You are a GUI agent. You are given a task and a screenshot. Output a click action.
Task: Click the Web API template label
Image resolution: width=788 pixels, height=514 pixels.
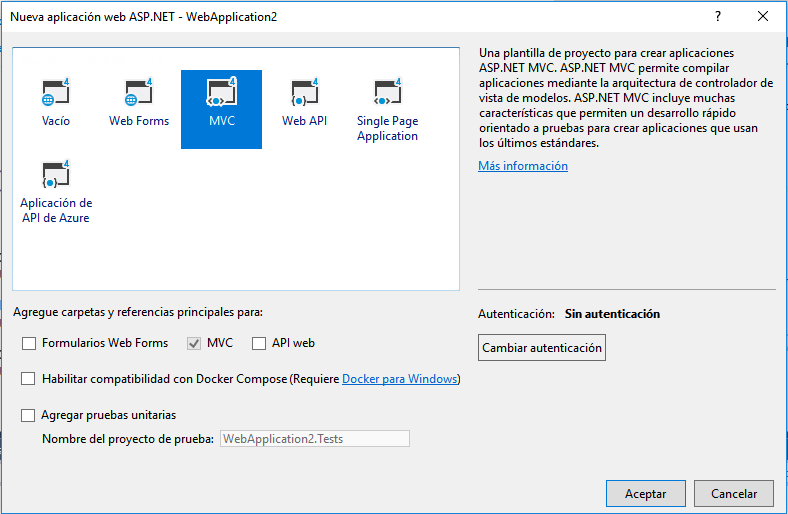coord(305,121)
